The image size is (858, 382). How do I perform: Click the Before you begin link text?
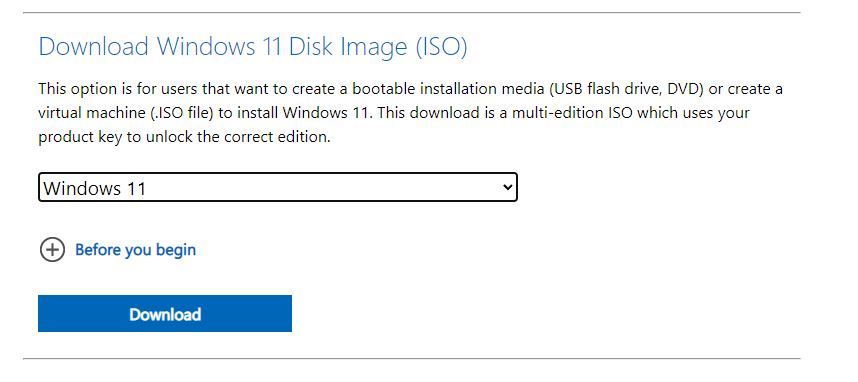click(x=135, y=250)
